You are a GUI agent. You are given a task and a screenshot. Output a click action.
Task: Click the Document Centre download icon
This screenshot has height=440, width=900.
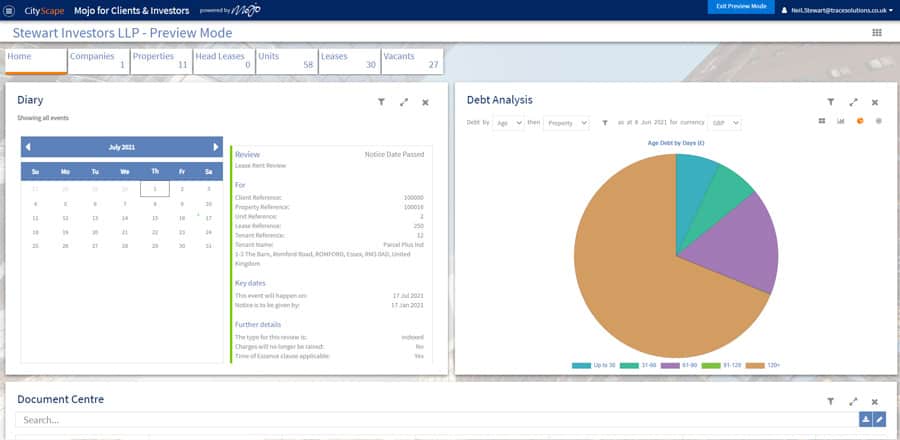point(866,420)
